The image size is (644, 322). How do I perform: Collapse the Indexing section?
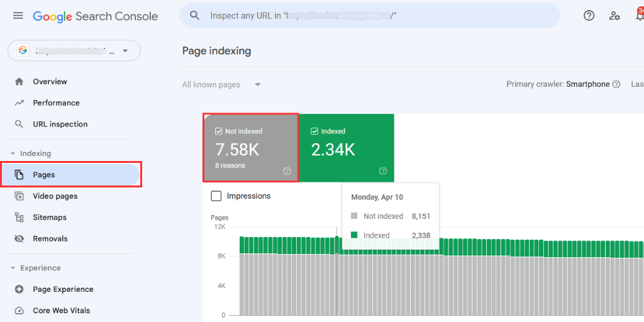point(31,153)
